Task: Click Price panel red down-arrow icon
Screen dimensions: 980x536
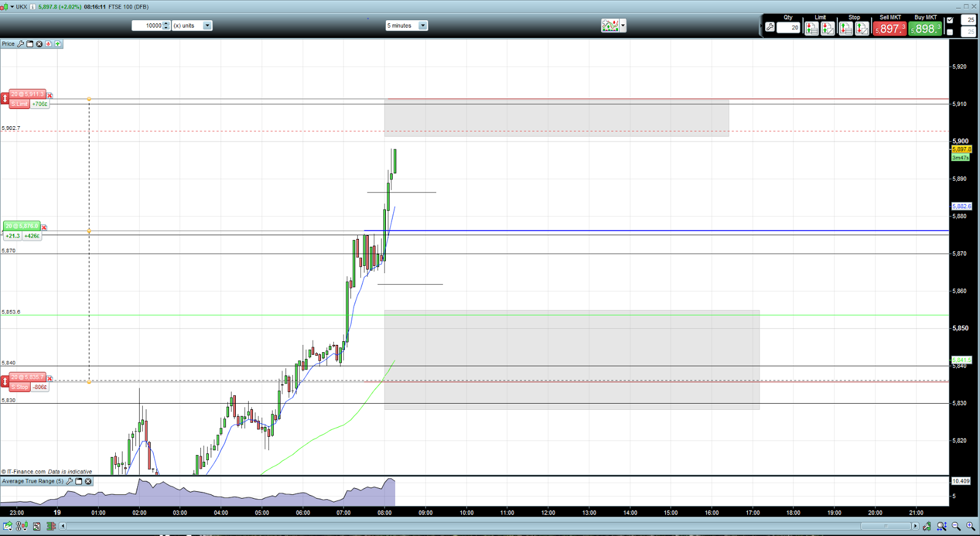Action: pos(48,44)
